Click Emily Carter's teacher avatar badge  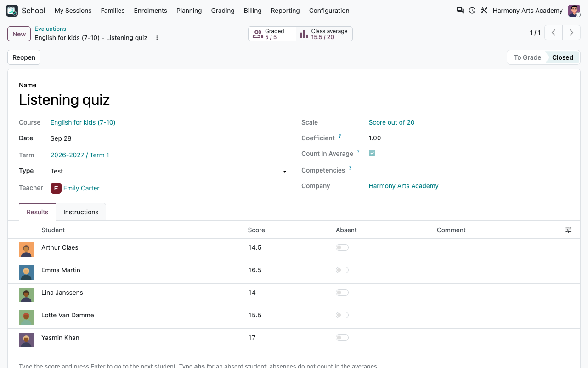(x=56, y=188)
